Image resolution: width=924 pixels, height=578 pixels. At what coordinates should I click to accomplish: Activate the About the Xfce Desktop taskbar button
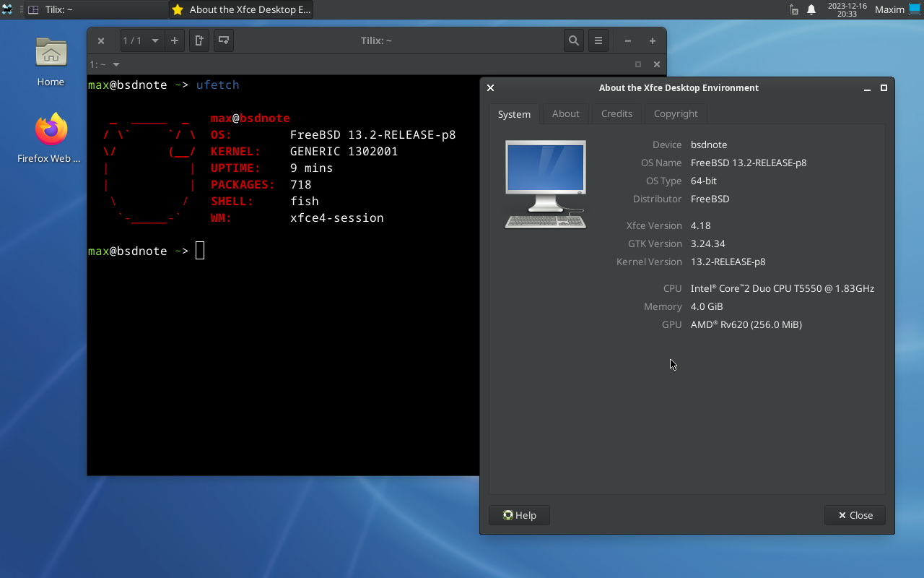[x=241, y=9]
